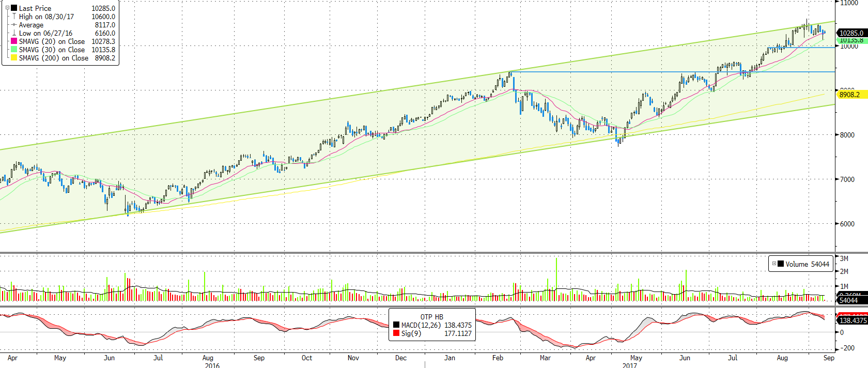Click the 177.1127 signal value
The image size is (868, 368).
click(458, 333)
